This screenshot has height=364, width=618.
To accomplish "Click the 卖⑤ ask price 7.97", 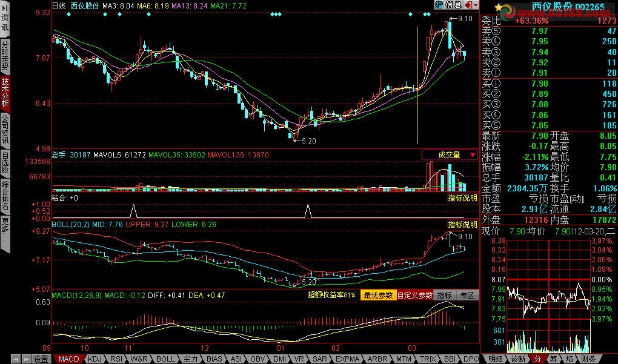I will (540, 31).
